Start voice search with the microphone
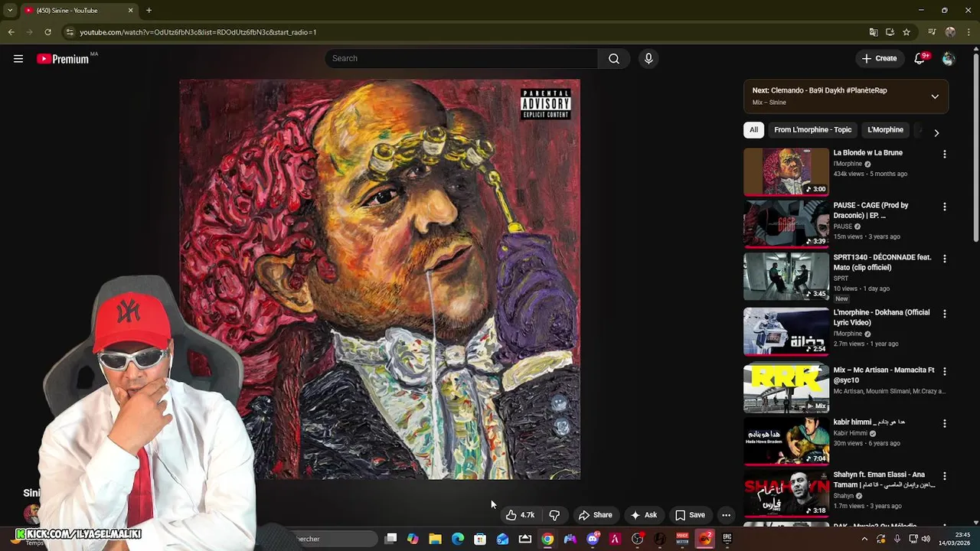The height and width of the screenshot is (551, 980). (x=648, y=58)
